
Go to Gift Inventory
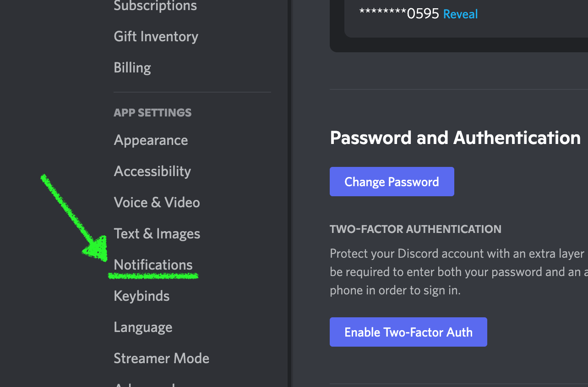(156, 37)
